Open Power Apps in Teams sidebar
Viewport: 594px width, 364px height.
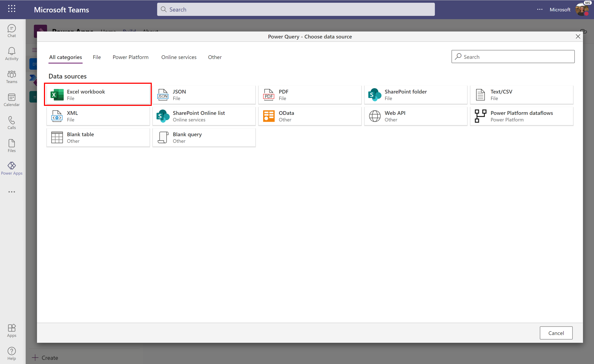(x=12, y=168)
